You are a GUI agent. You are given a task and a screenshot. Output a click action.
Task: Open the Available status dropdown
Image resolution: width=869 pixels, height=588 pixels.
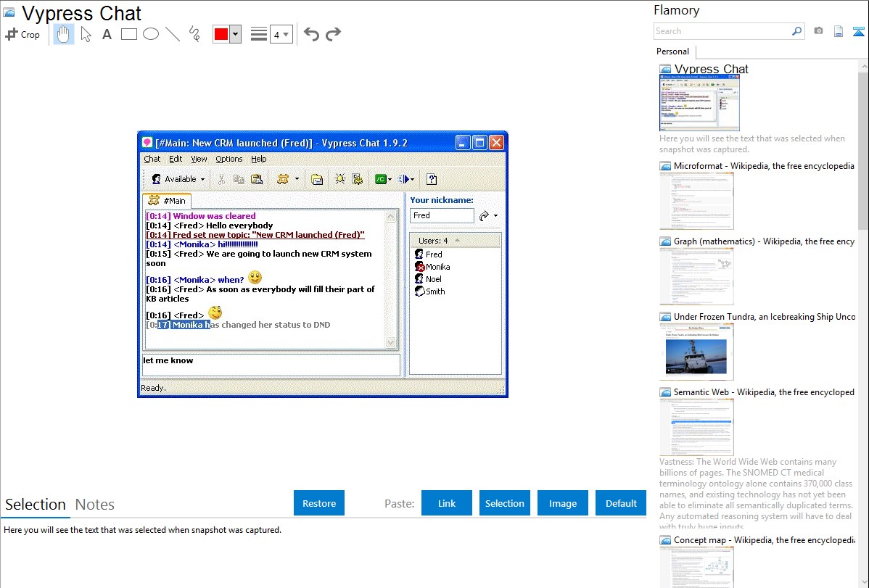pos(178,179)
